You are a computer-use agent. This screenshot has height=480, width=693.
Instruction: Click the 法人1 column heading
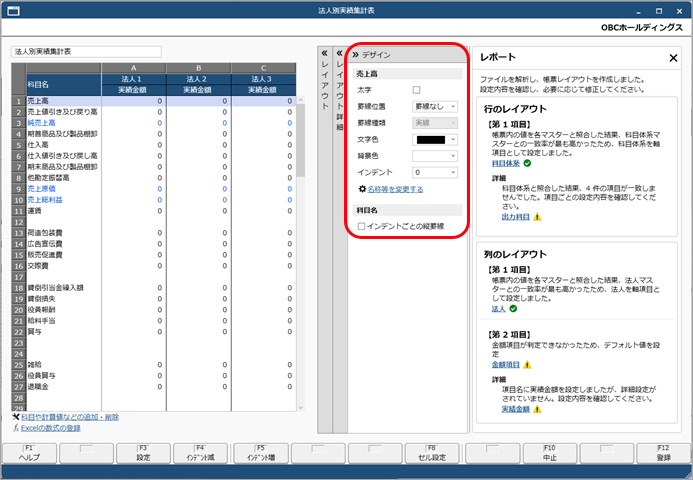tap(133, 79)
